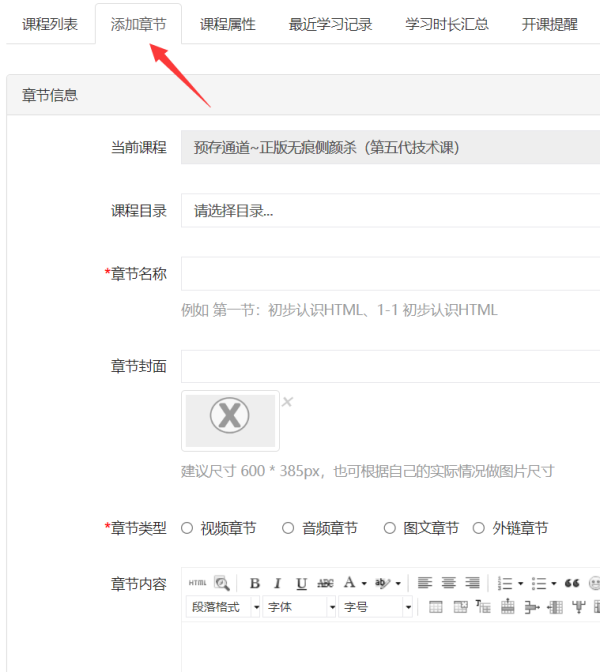
Task: Insert table title row icon
Action: pos(483,607)
